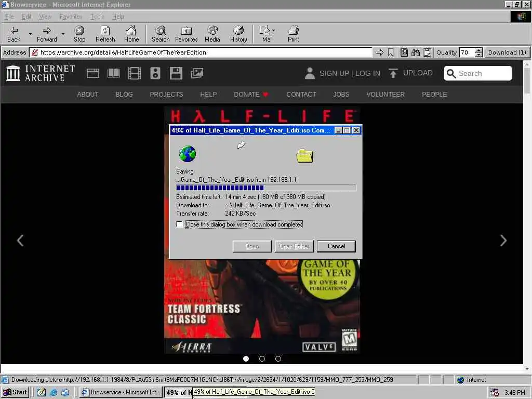The image size is (532, 399).
Task: Click the Quality value field
Action: tap(467, 52)
